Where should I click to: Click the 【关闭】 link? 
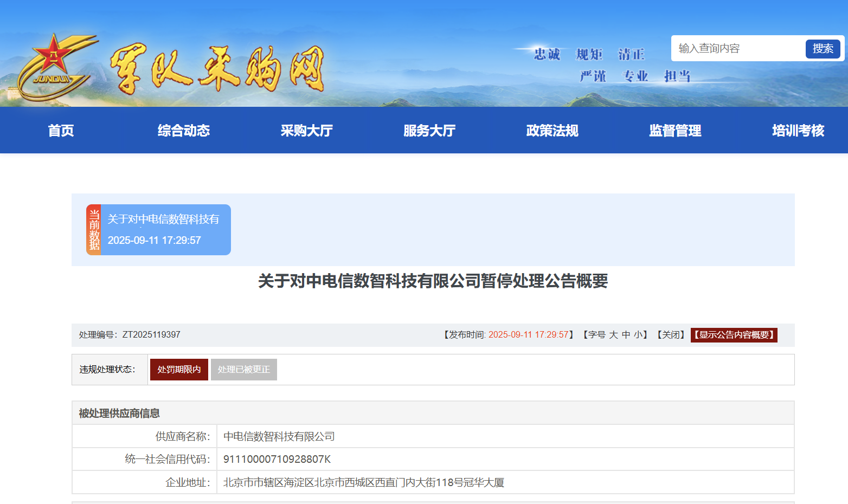[671, 335]
